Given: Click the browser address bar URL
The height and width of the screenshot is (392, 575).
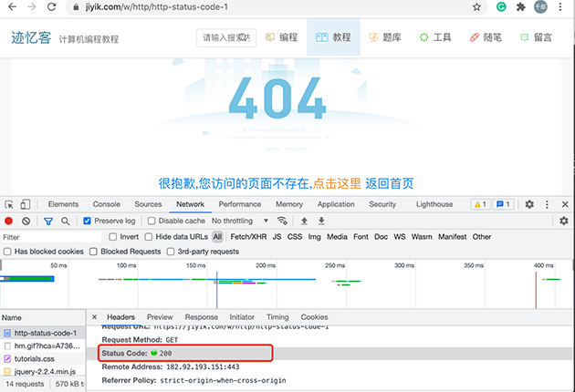Looking at the screenshot, I should click(x=157, y=6).
